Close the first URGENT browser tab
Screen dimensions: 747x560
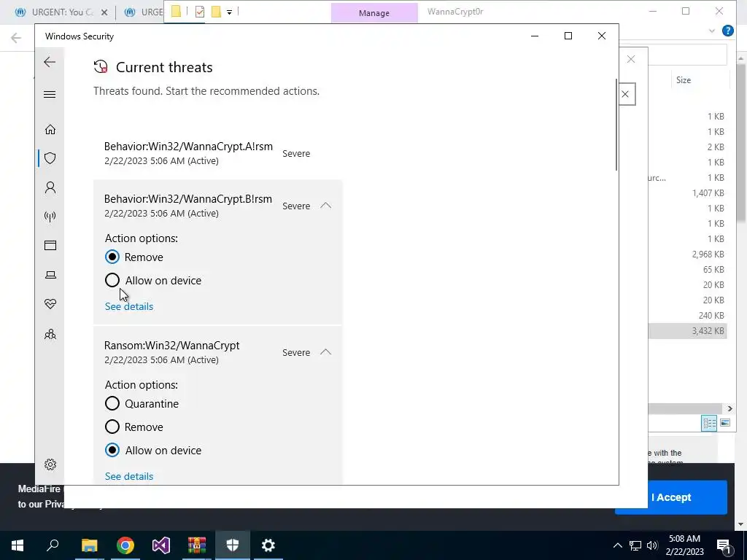pos(104,12)
